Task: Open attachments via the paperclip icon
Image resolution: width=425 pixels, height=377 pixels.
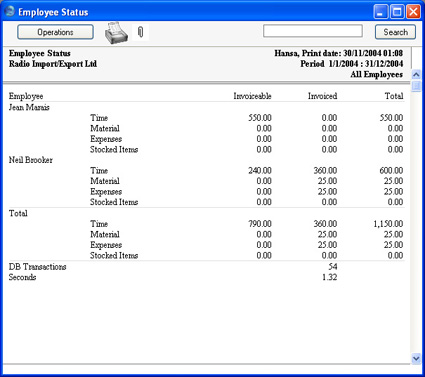Action: click(x=141, y=32)
